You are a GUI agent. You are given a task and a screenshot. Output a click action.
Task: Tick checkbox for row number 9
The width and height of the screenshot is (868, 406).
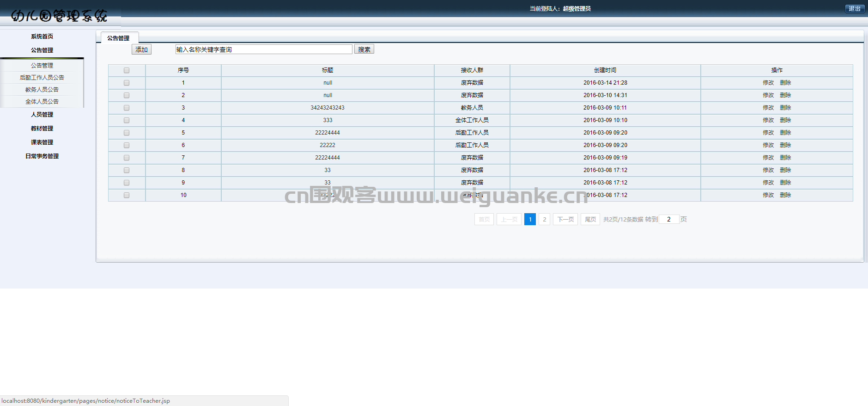click(x=127, y=183)
